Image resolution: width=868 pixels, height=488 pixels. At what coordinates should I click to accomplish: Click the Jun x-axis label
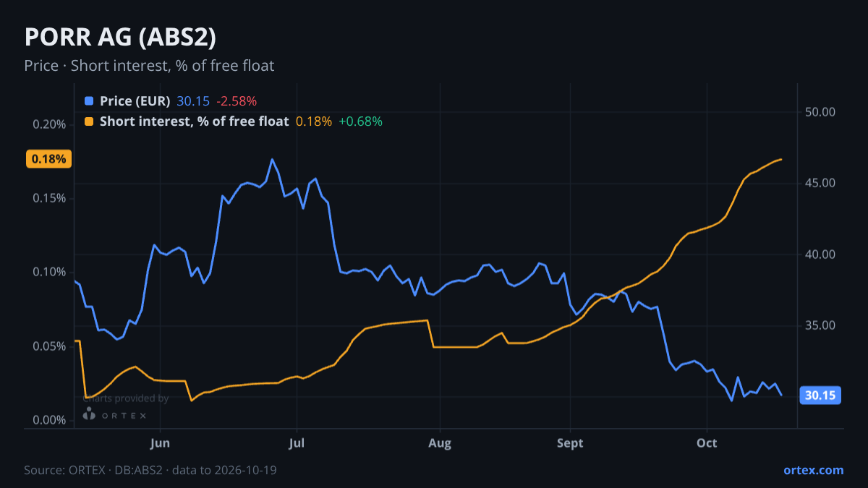161,443
